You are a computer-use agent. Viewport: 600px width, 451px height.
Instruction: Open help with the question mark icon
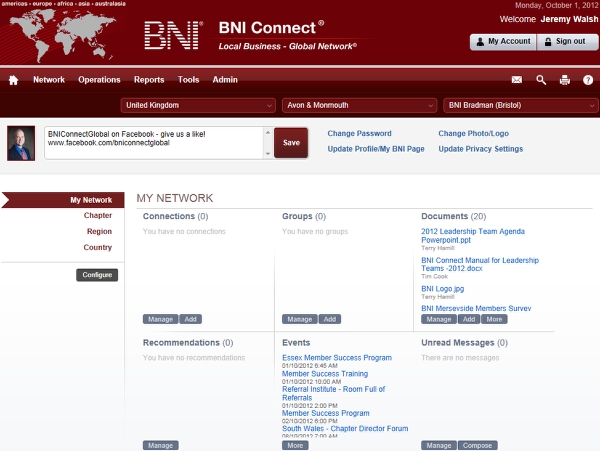pyautogui.click(x=588, y=80)
